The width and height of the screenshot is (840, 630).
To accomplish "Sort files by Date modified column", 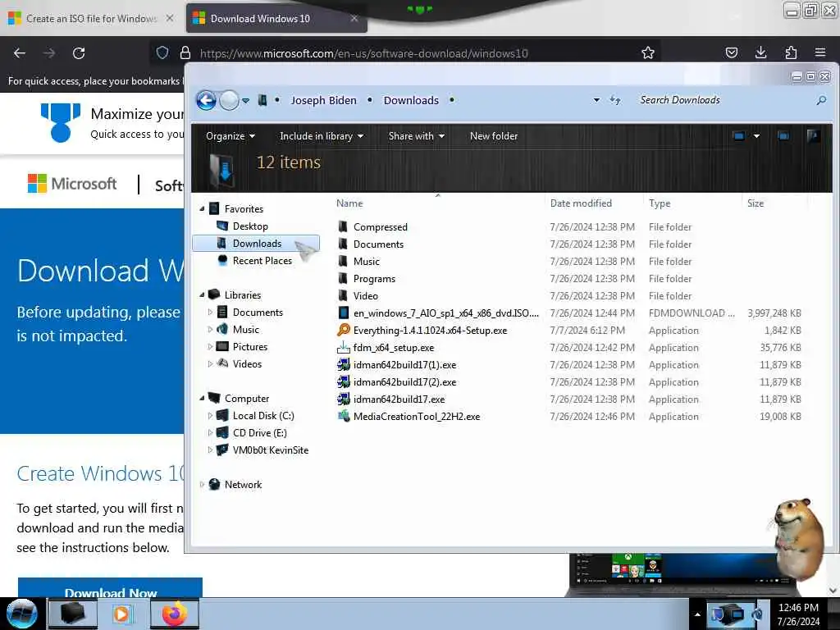I will (x=581, y=203).
